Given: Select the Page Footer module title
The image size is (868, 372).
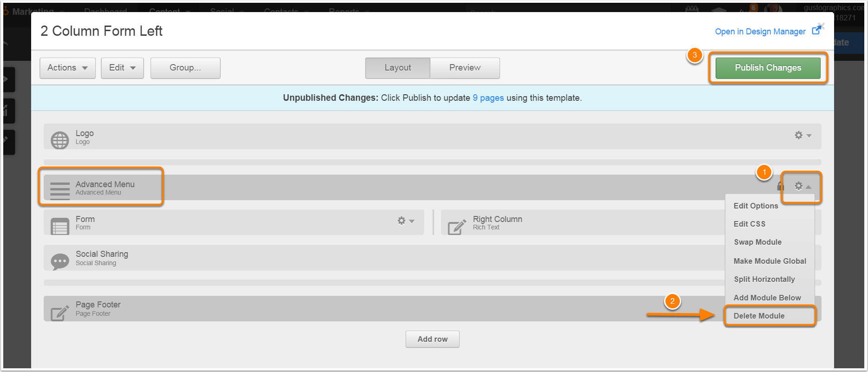Looking at the screenshot, I should (x=98, y=305).
